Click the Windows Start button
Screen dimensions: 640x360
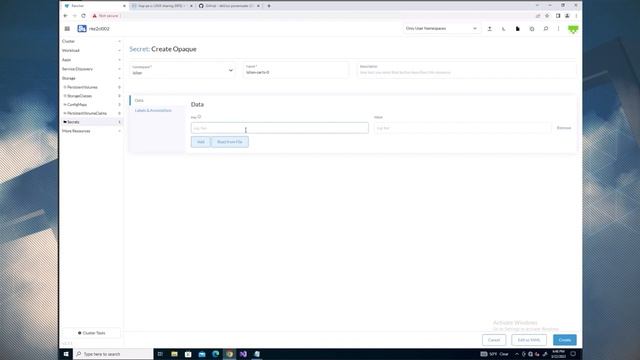(x=66, y=354)
